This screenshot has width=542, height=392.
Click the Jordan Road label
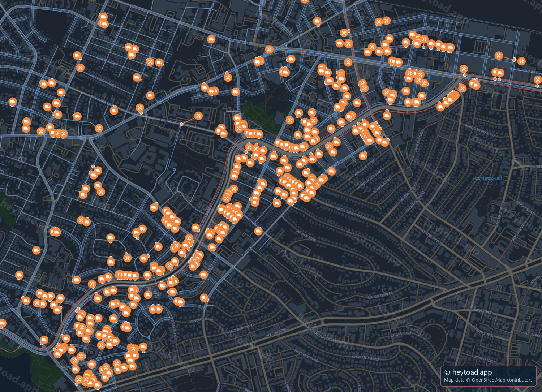click(x=306, y=236)
